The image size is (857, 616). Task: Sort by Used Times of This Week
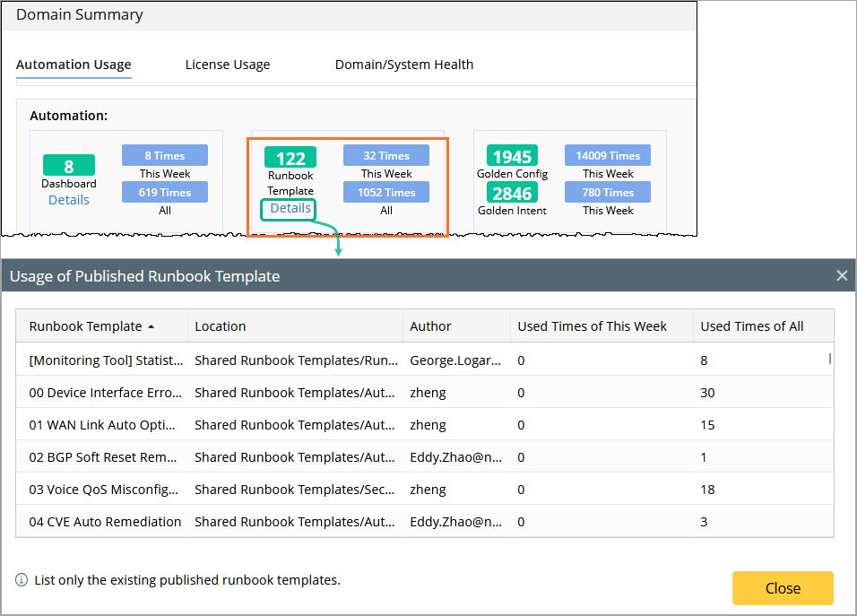pyautogui.click(x=592, y=326)
